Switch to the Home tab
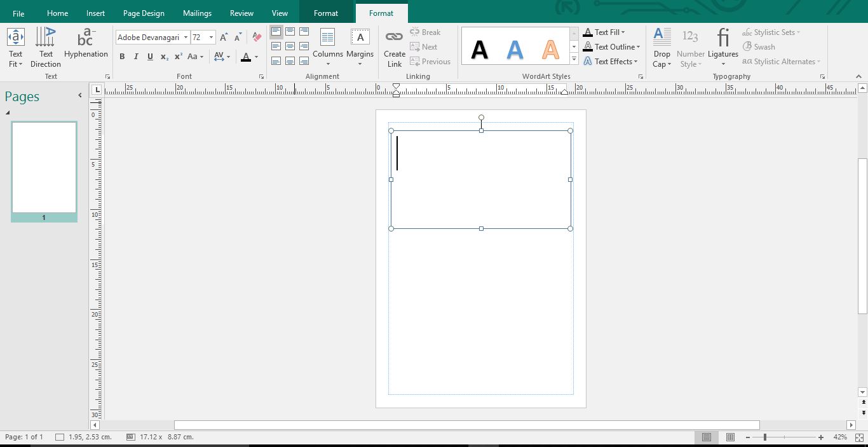The width and height of the screenshot is (868, 447). pos(57,13)
